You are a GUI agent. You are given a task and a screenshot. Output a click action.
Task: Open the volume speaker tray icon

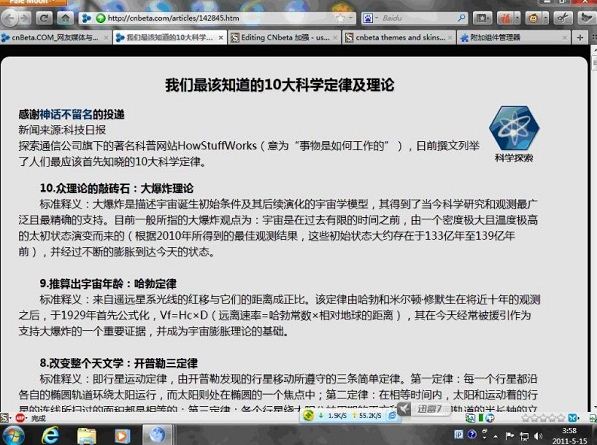point(538,436)
